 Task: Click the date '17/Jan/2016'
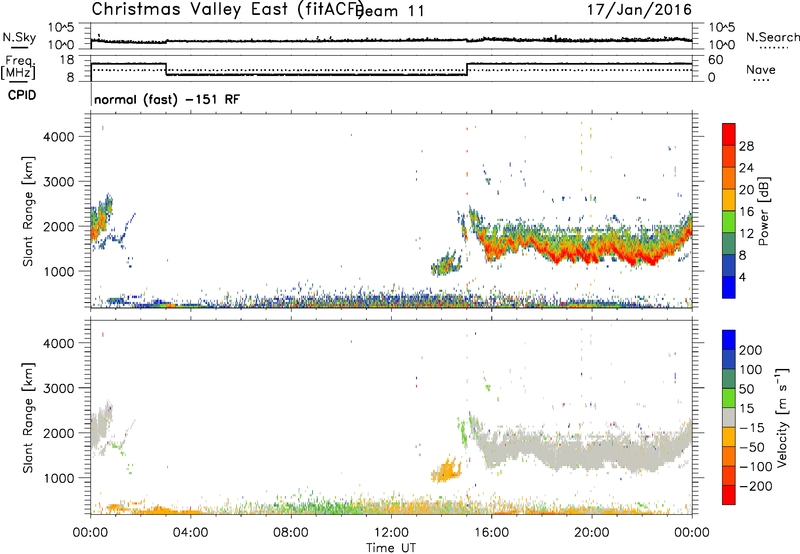coord(639,10)
